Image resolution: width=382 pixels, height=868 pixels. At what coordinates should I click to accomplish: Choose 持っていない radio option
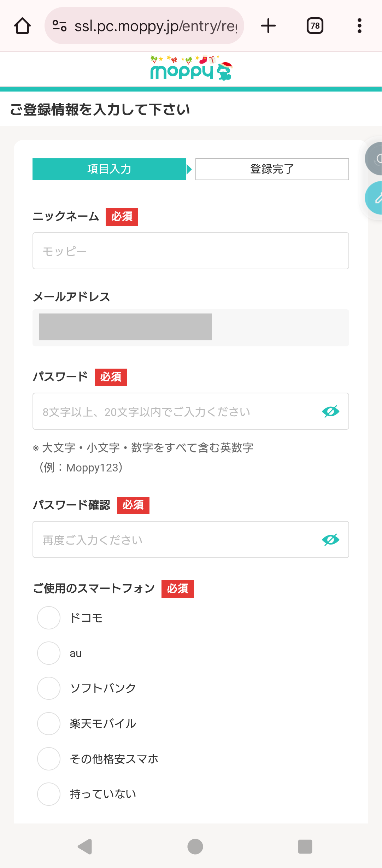click(x=49, y=794)
